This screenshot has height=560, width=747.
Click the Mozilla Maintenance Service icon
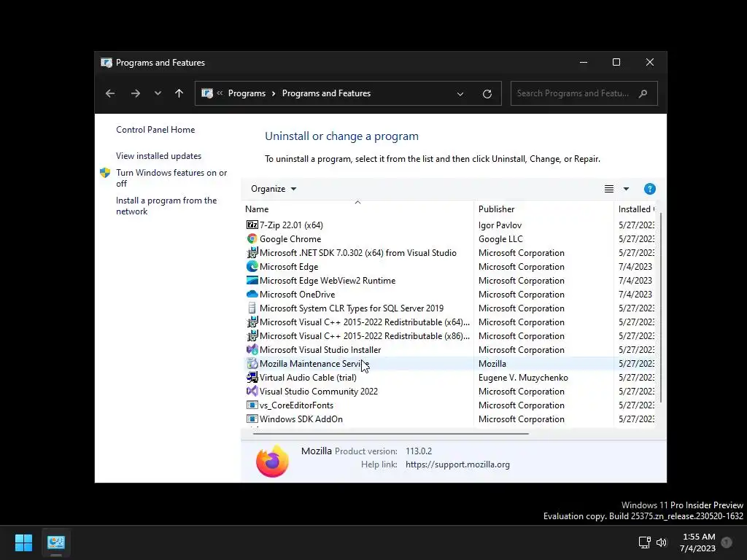click(x=252, y=363)
